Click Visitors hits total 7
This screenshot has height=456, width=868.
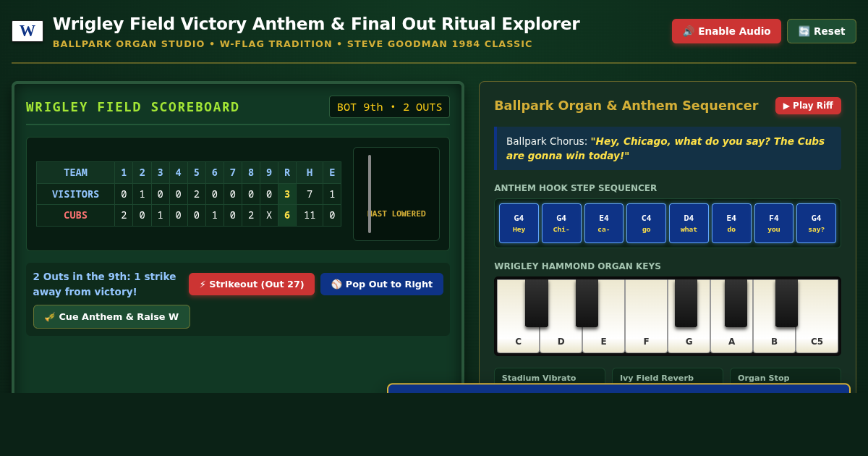(310, 194)
